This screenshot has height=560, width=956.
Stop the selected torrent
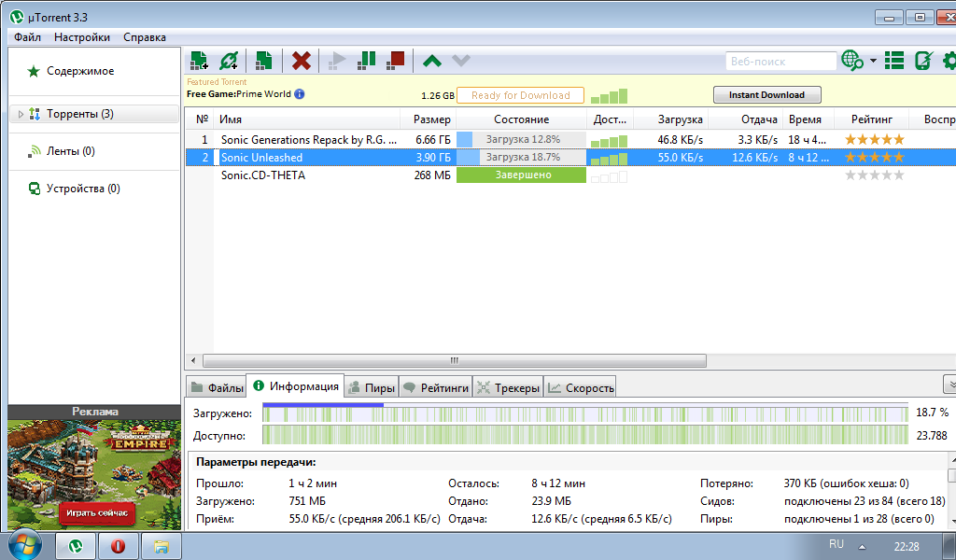395,61
